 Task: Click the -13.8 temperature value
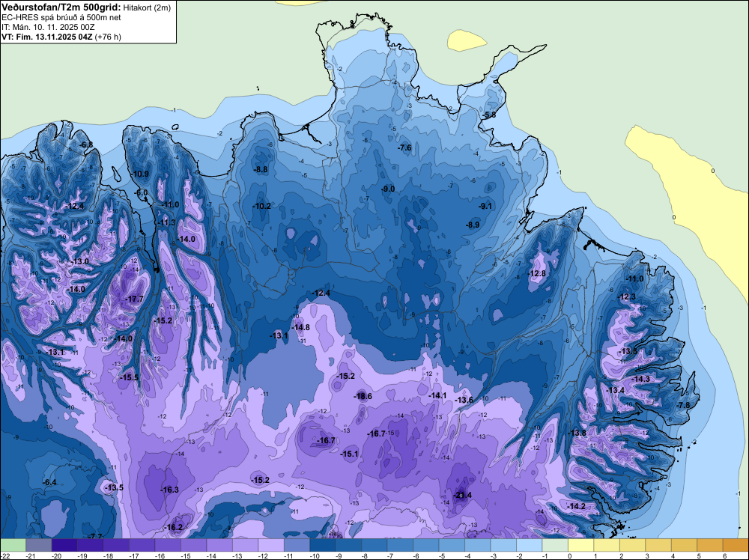point(577,433)
